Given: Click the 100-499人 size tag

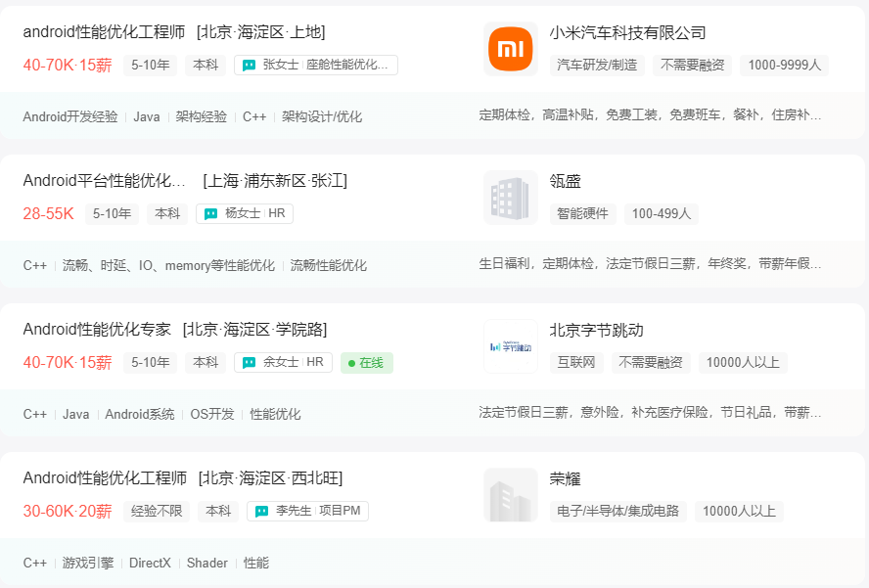Looking at the screenshot, I should [x=662, y=213].
